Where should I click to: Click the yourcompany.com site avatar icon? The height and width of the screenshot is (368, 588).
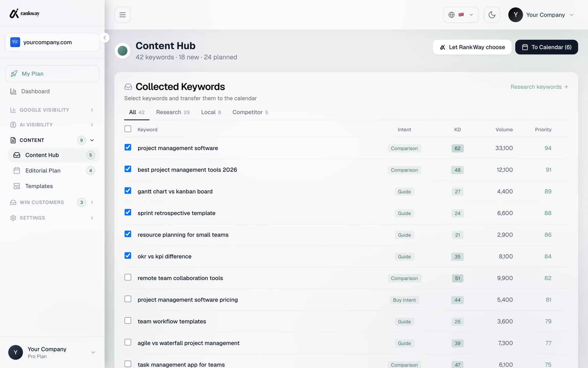15,42
